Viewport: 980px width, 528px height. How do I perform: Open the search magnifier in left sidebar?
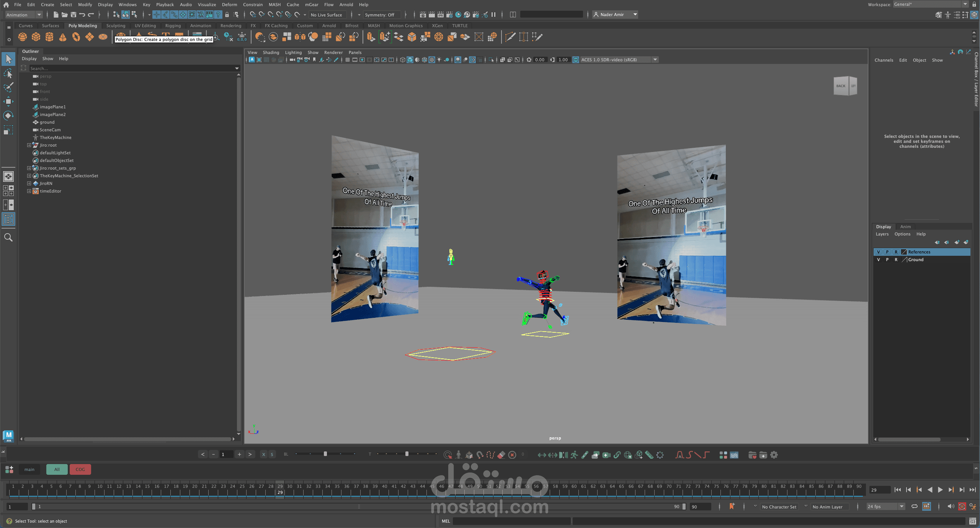point(8,238)
